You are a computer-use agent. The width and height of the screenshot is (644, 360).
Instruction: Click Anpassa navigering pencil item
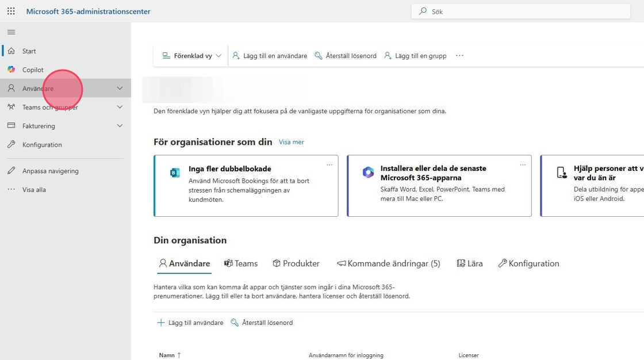coord(50,171)
